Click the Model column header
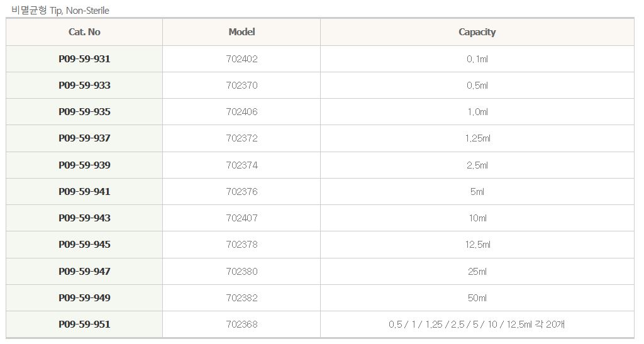The width and height of the screenshot is (644, 344). click(241, 32)
